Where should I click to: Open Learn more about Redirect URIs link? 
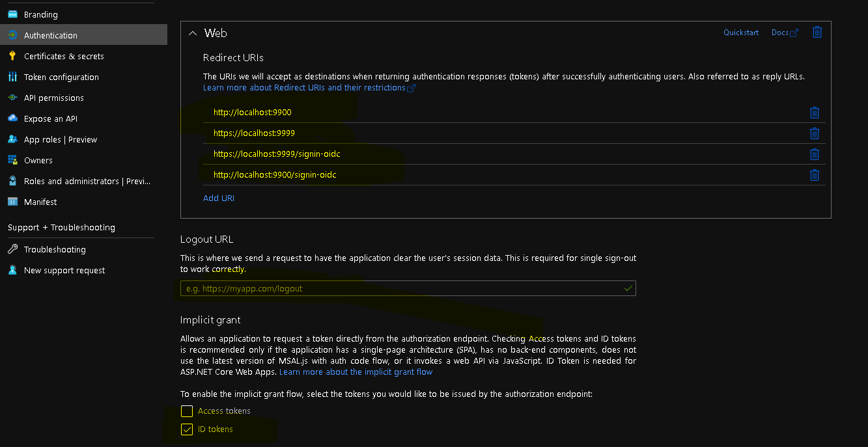click(x=304, y=88)
